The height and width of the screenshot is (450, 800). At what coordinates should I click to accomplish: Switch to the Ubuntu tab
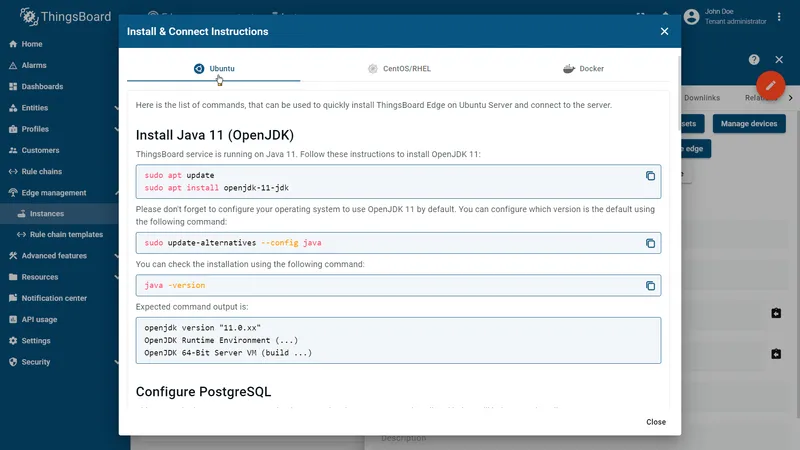coord(214,68)
